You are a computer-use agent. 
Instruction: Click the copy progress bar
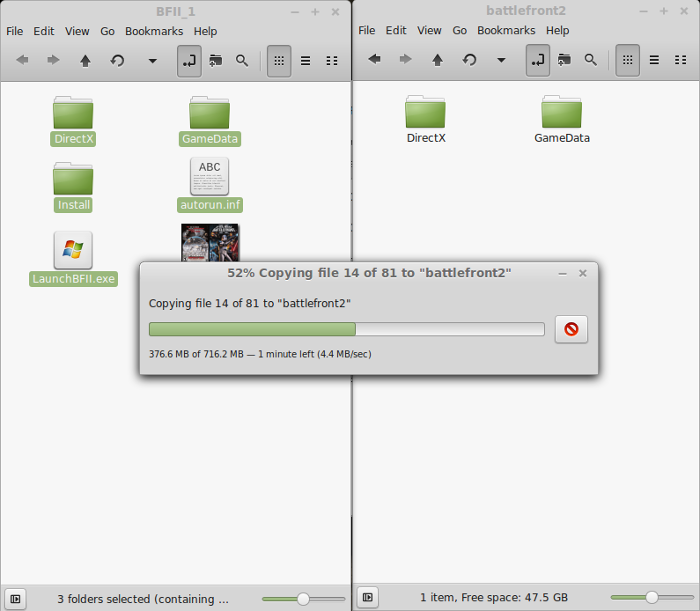click(346, 329)
